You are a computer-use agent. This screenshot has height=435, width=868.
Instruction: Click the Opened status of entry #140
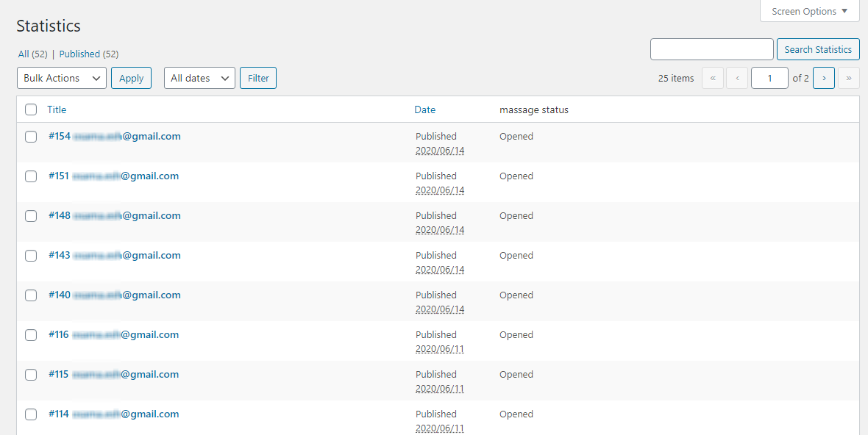[516, 295]
